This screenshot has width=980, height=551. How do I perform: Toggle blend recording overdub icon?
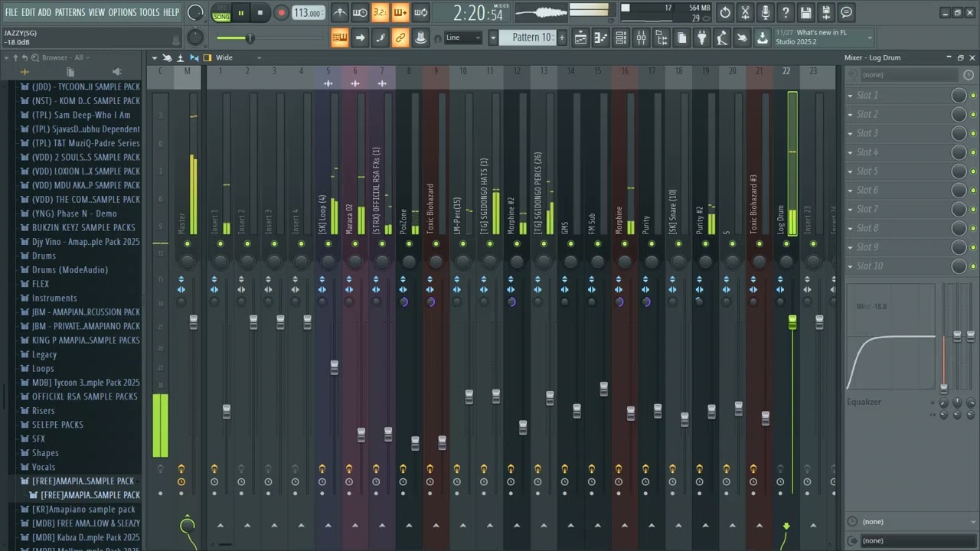[400, 12]
